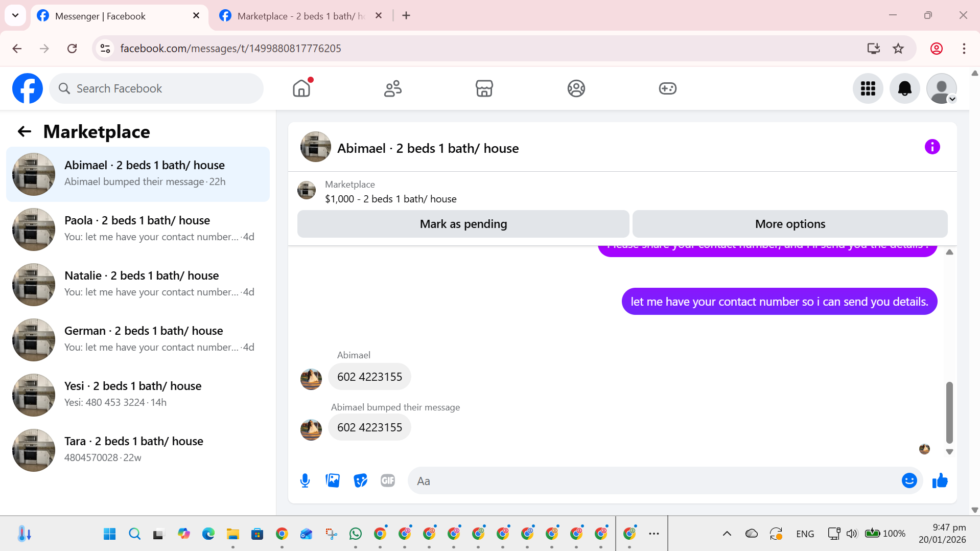Click the chat scrollbar thumb

949,412
